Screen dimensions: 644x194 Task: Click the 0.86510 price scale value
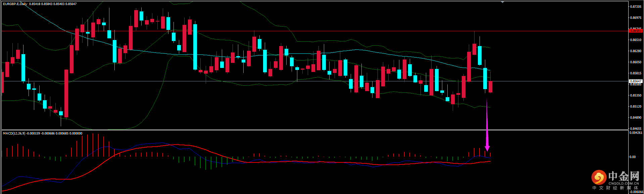(635, 40)
